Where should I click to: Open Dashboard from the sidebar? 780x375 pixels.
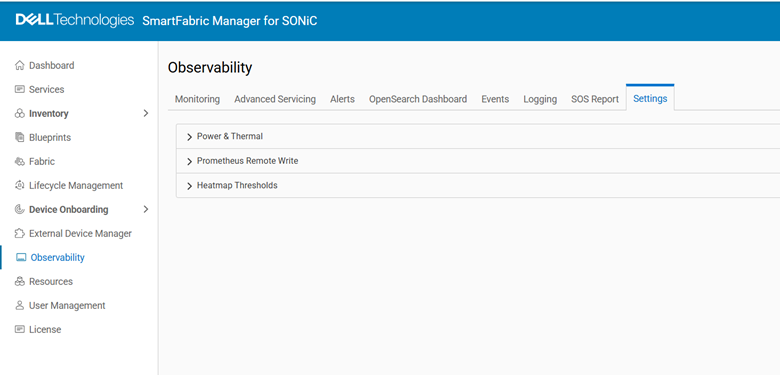[52, 65]
